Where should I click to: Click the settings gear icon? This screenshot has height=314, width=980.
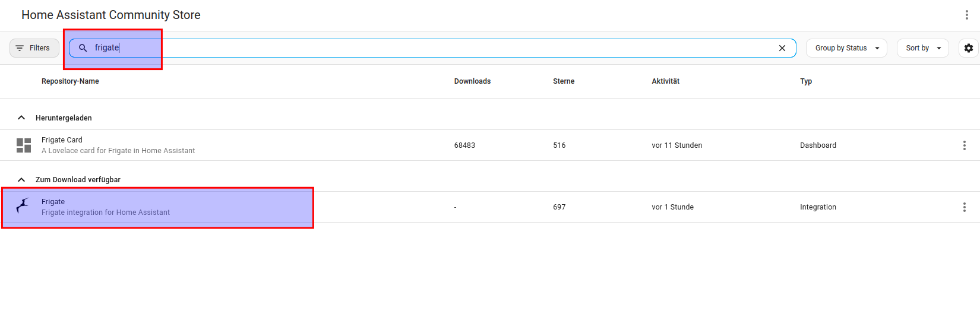tap(968, 48)
